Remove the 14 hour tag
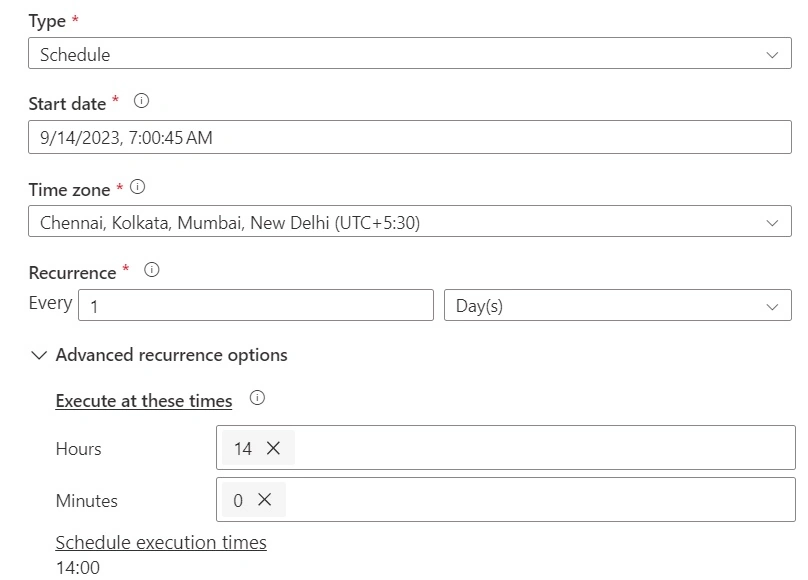The image size is (808, 580). point(274,448)
